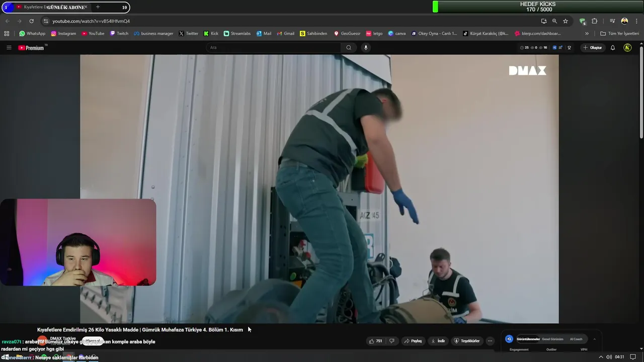
Task: Open the YouTube account avatar menu
Action: point(627,48)
